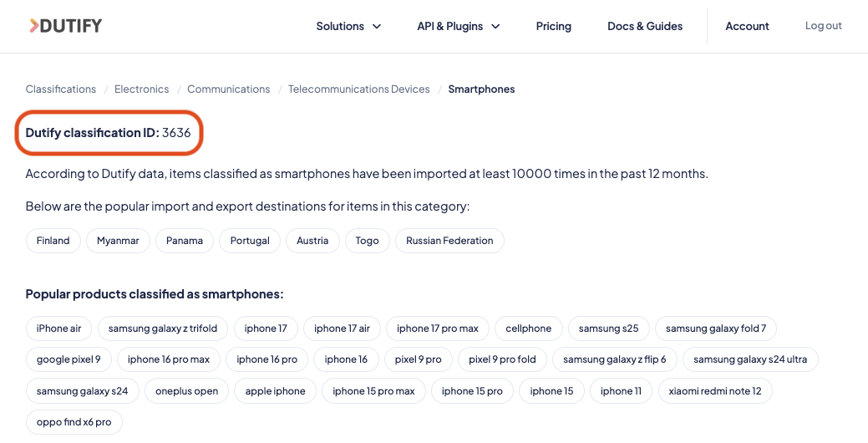Click the Dutify logo
Viewport: 868px width, 443px height.
(65, 26)
